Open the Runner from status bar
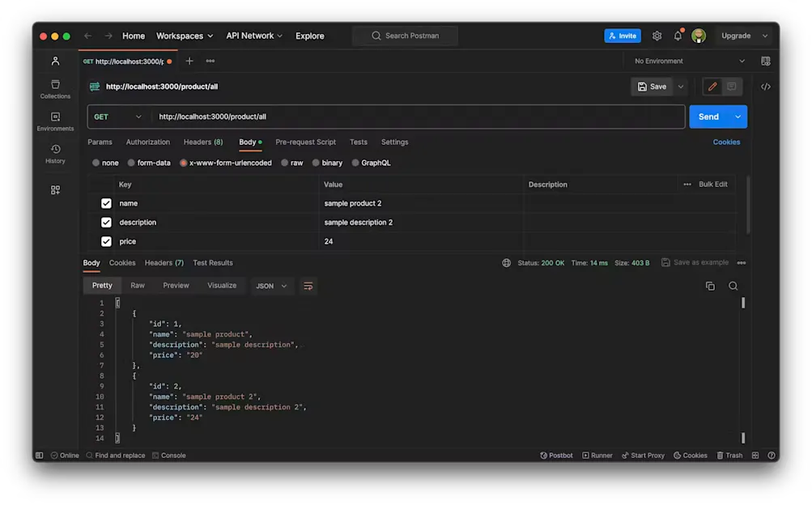The width and height of the screenshot is (812, 505). click(x=597, y=456)
